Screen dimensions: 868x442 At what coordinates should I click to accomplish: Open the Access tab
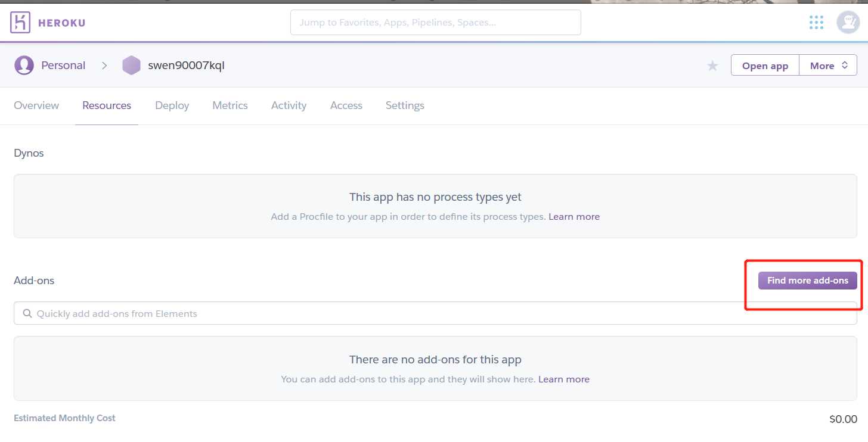(346, 105)
